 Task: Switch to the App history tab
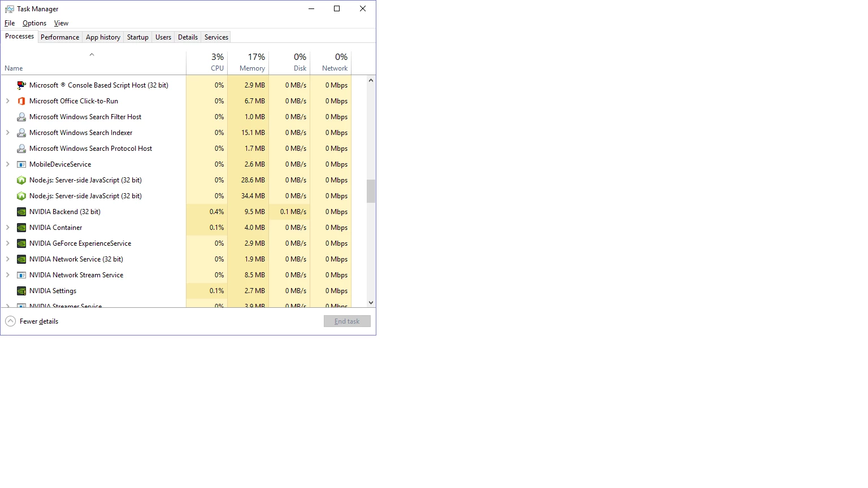pos(103,37)
